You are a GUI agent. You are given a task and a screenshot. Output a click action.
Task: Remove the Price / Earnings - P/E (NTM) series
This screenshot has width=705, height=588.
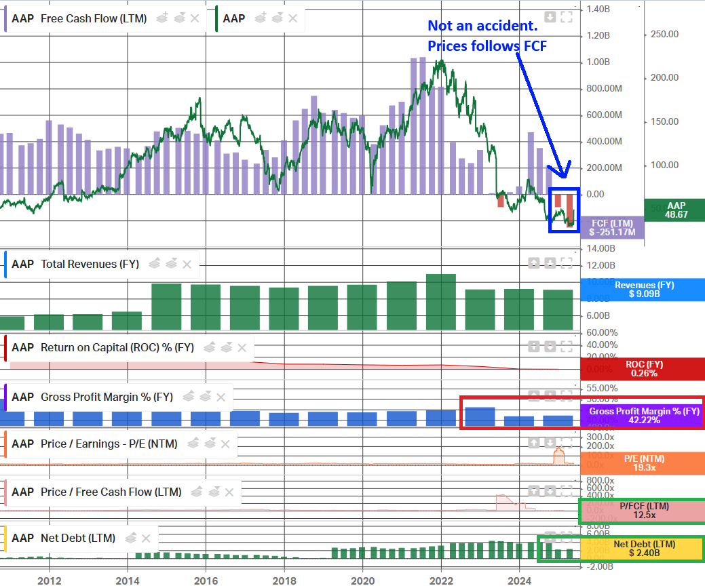tap(226, 444)
